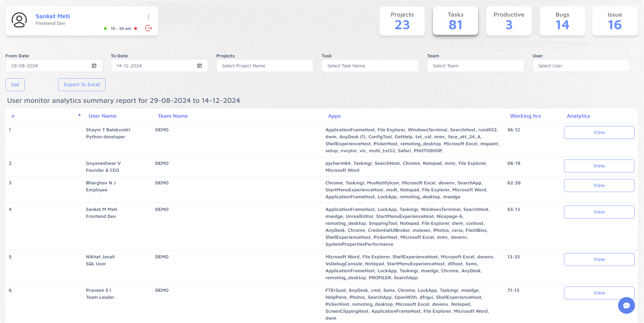Screen dimensions: 644x323
Task: Open the chat support bubble
Action: [626, 305]
